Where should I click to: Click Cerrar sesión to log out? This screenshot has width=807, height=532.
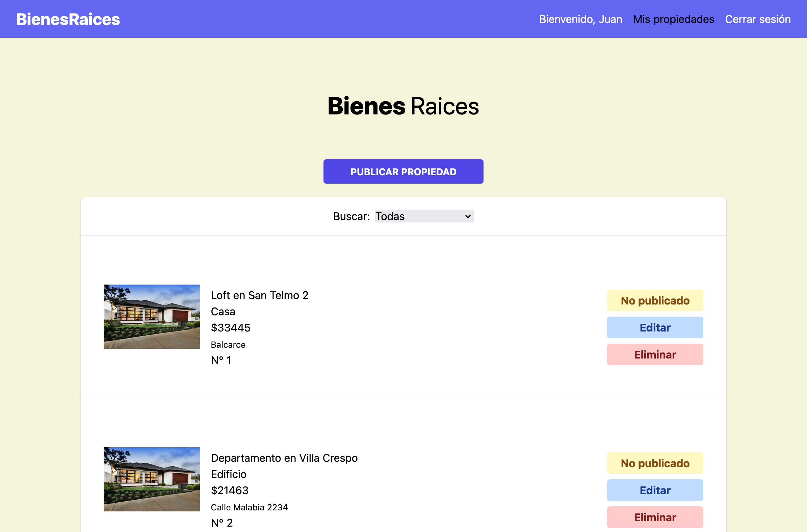[757, 19]
